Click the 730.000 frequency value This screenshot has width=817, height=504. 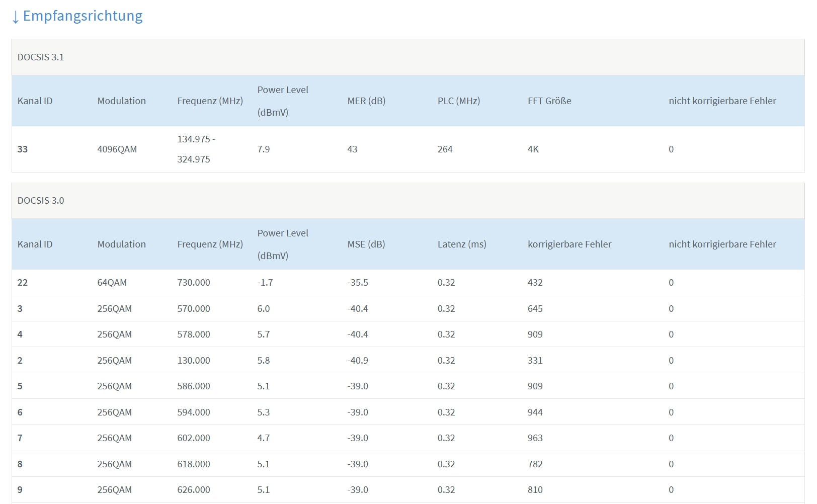pyautogui.click(x=193, y=283)
